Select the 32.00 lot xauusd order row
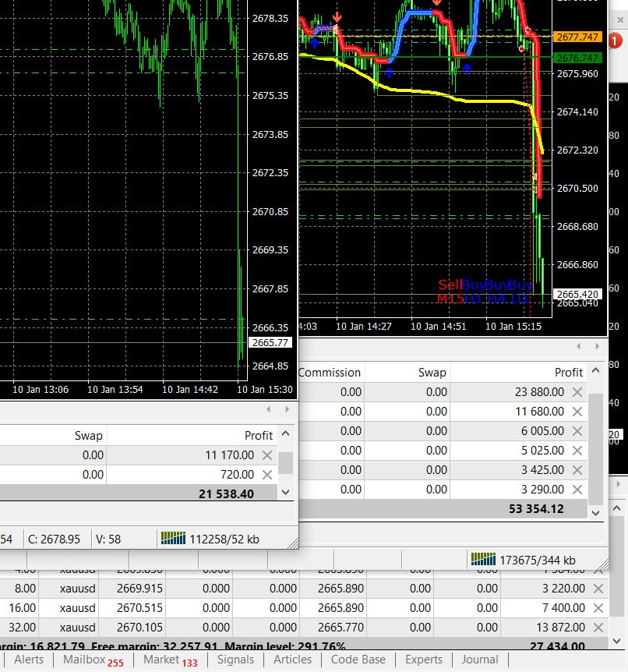628x672 pixels. tap(304, 628)
